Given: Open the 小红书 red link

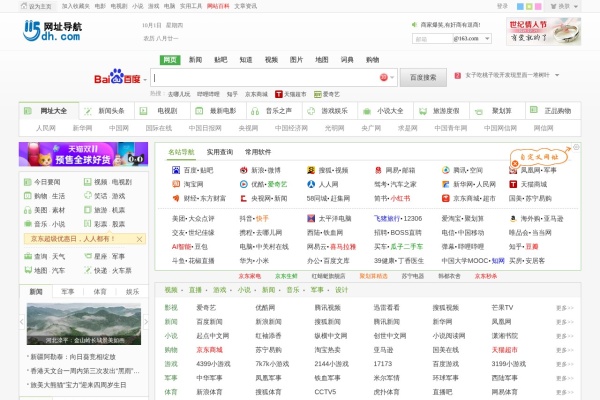Looking at the screenshot, I should (400, 198).
